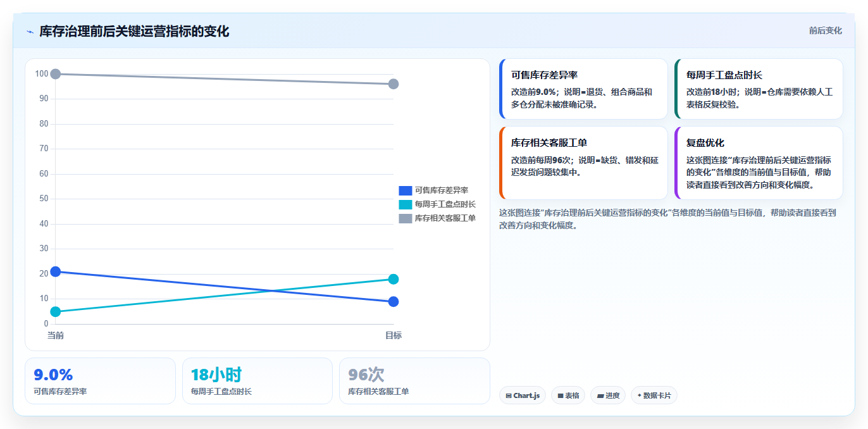Click the 目标 x-axis label
The width and height of the screenshot is (868, 429).
click(393, 335)
